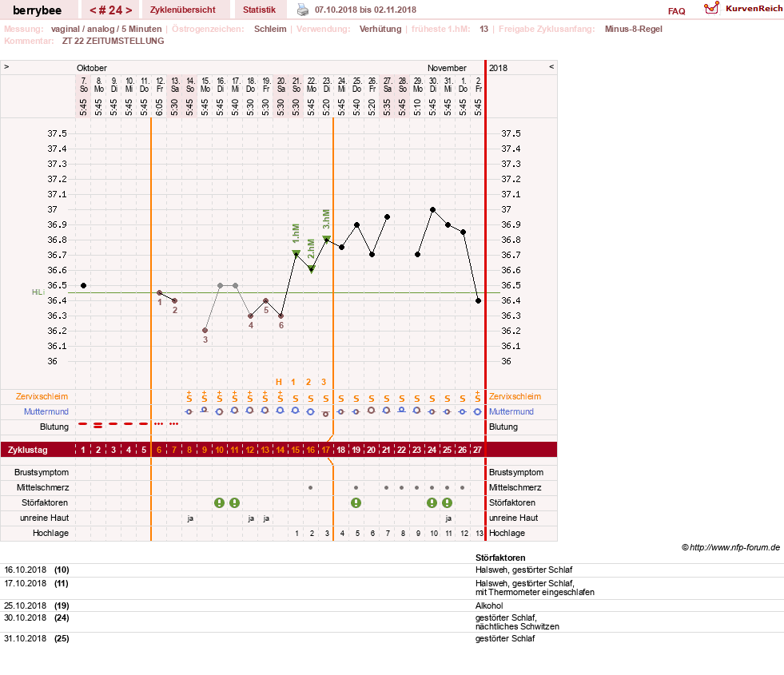Select cycle day 1 in Zyklustag row
Screen dimensions: 784x675
tap(83, 450)
